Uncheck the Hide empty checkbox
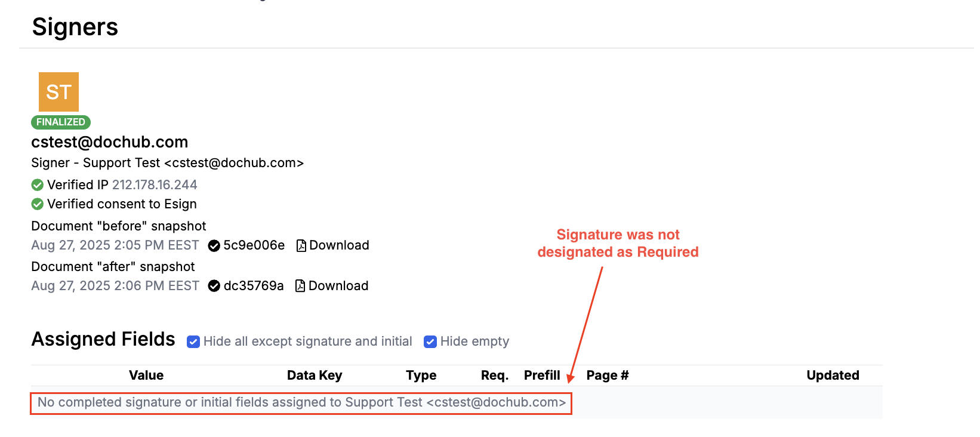 click(430, 341)
